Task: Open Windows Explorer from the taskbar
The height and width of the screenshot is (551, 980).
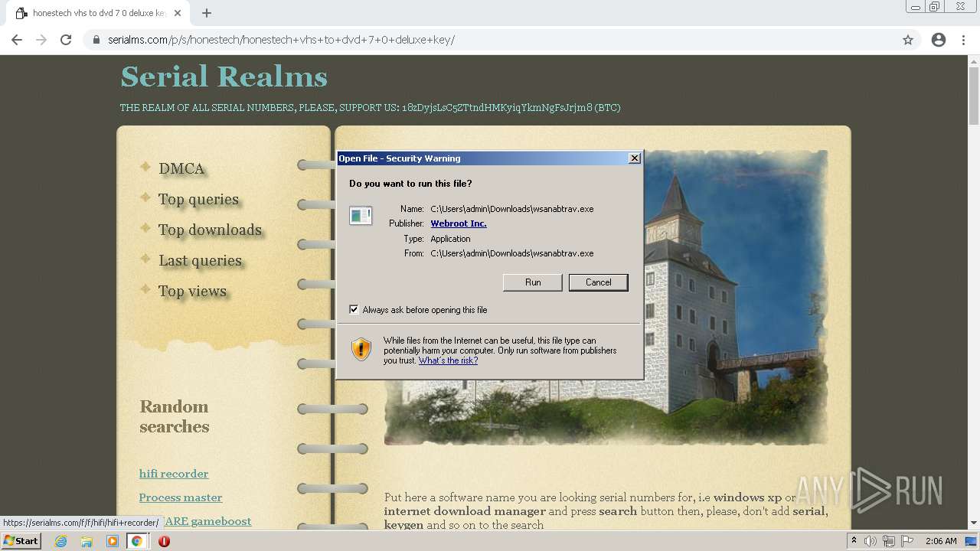Action: [x=87, y=541]
